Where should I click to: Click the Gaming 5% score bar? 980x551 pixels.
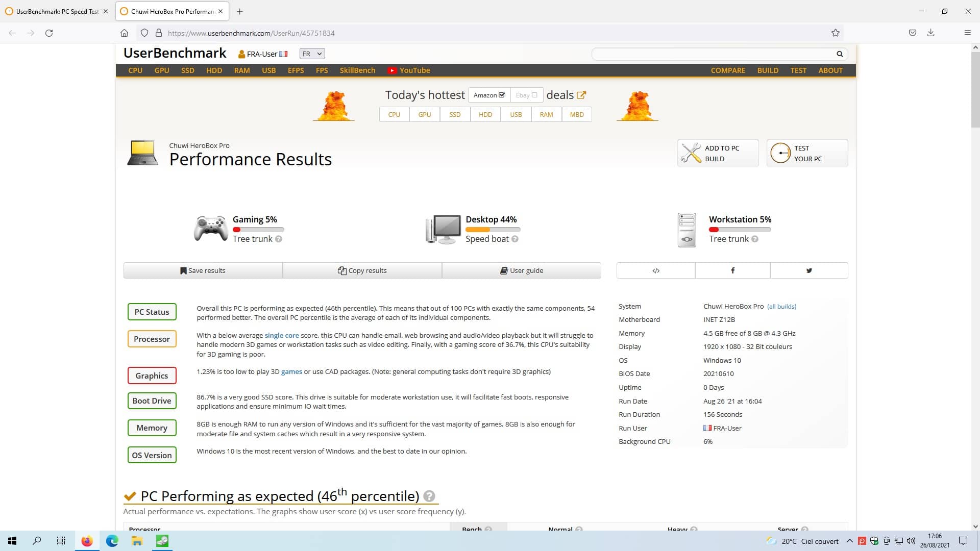[x=258, y=230]
